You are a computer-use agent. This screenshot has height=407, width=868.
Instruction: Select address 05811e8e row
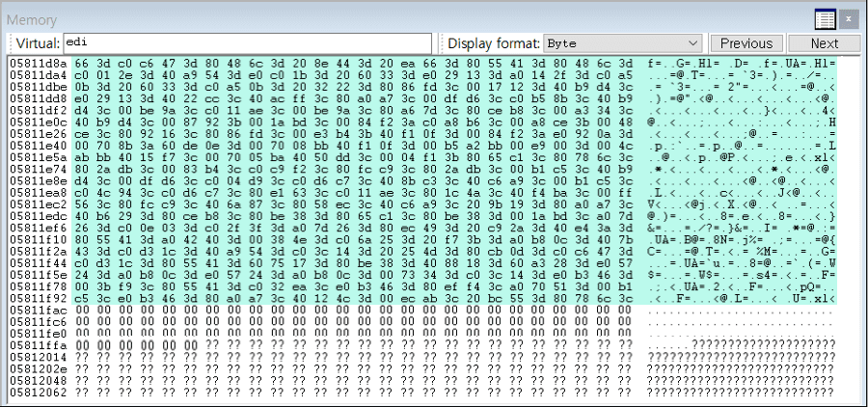click(x=39, y=180)
